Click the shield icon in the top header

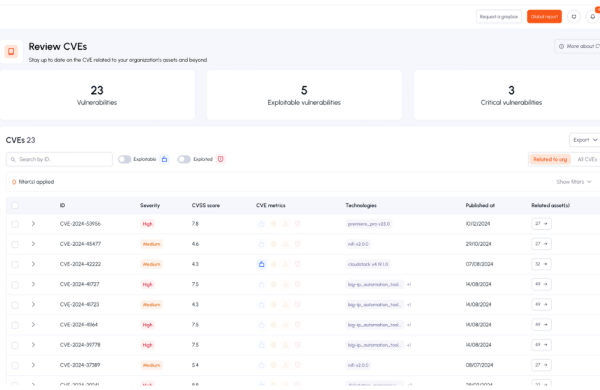(x=574, y=17)
